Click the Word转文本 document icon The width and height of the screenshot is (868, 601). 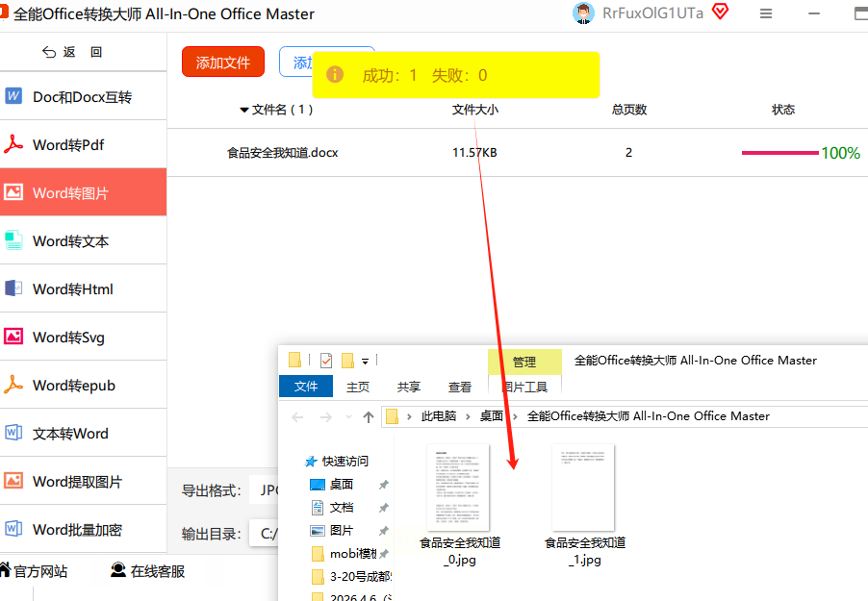click(x=13, y=240)
